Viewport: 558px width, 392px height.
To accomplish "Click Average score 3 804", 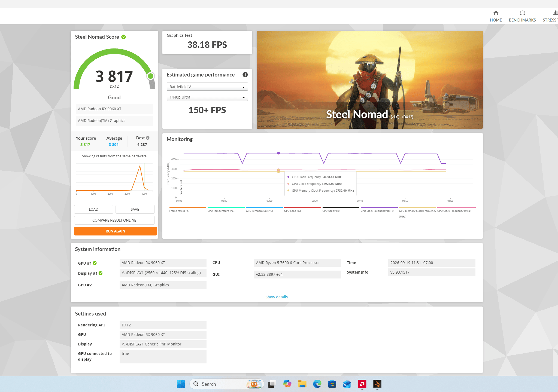I will [114, 145].
